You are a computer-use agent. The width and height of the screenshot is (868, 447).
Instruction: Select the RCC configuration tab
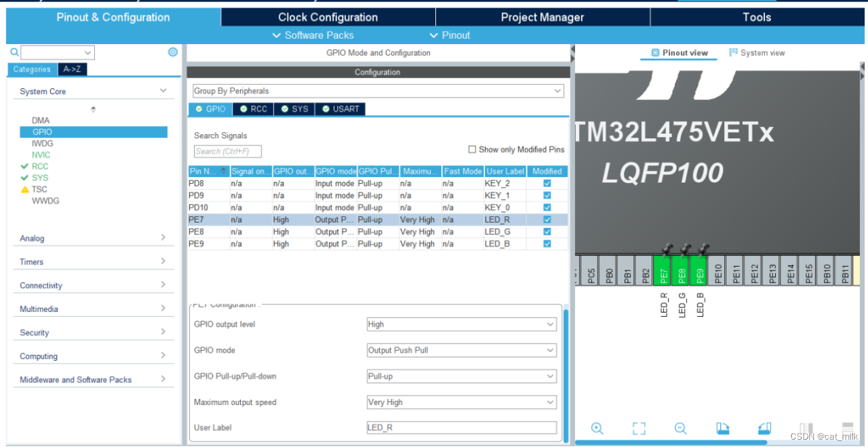click(x=253, y=109)
